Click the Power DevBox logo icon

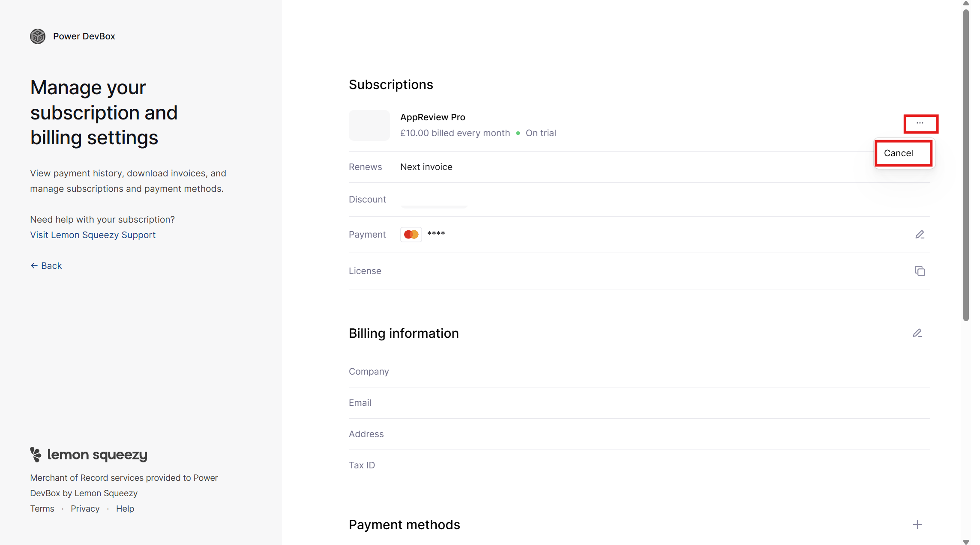(x=38, y=36)
